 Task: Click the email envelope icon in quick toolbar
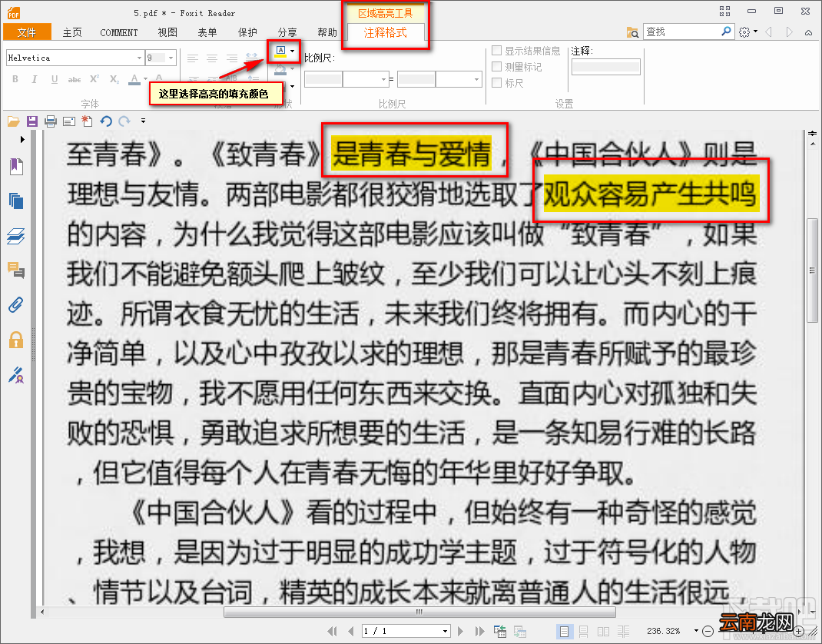(68, 121)
